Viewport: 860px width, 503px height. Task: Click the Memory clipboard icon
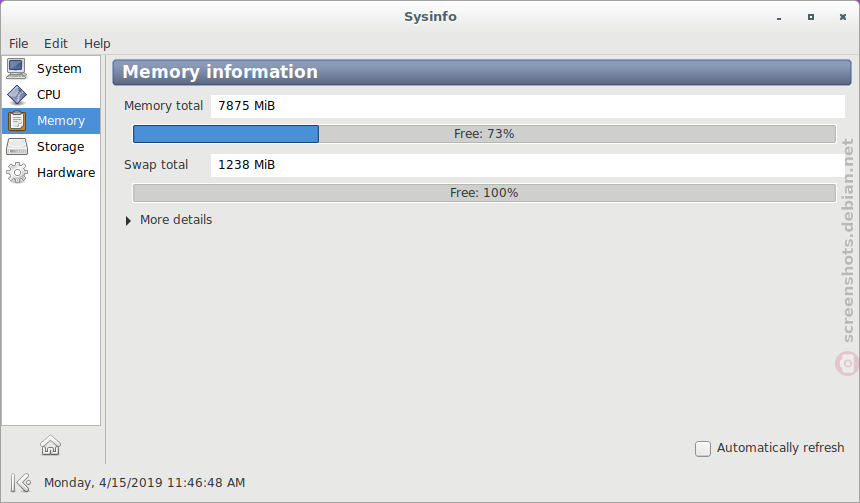(16, 121)
